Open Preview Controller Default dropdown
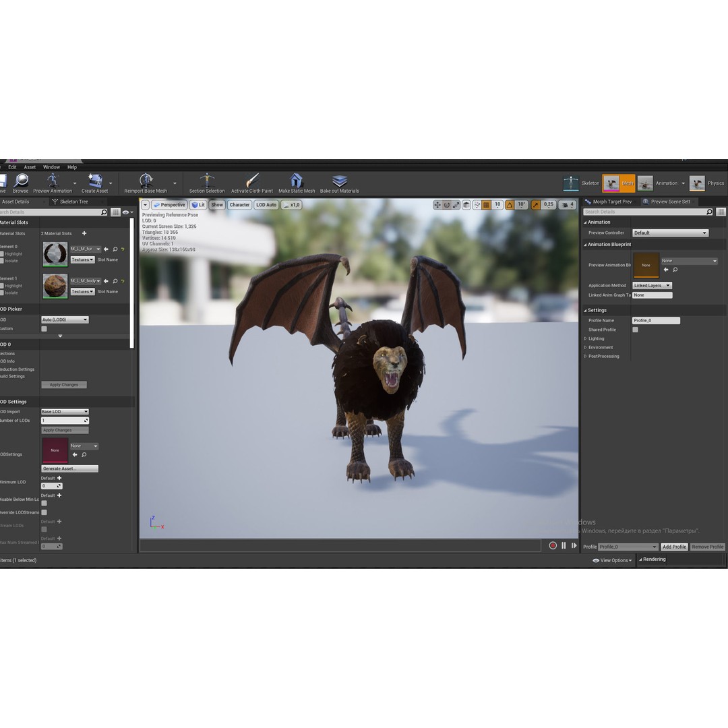Viewport: 728px width, 728px height. [671, 233]
